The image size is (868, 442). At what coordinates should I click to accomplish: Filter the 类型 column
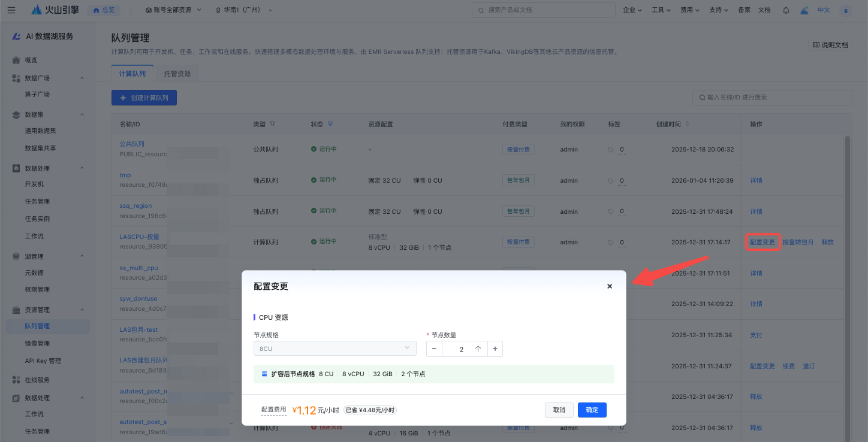click(x=273, y=124)
